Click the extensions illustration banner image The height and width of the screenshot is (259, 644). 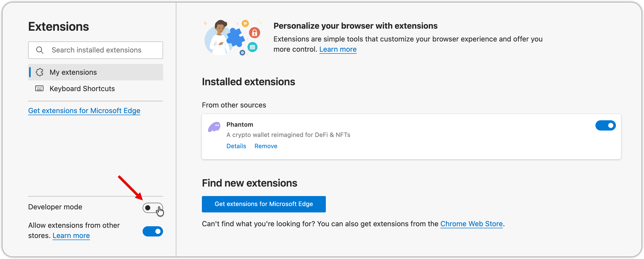point(232,38)
